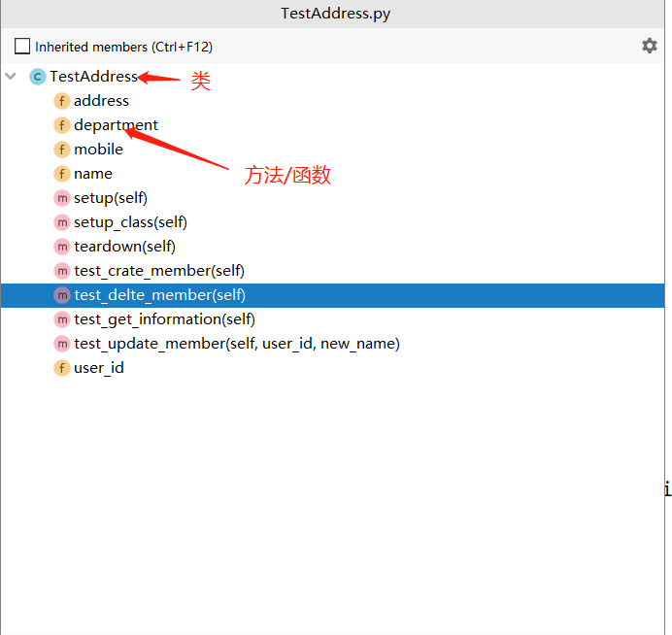Click the field icon next to user_id
This screenshot has height=635, width=672.
click(62, 368)
